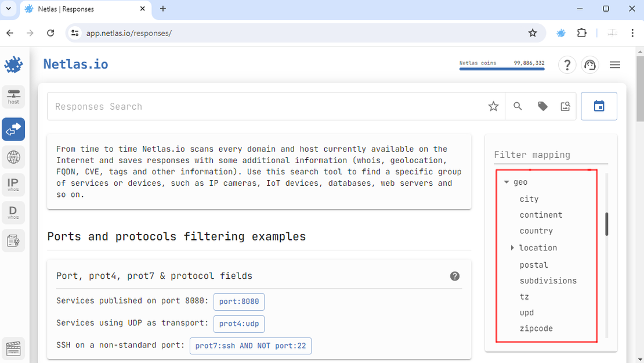This screenshot has height=363, width=644.
Task: Click the tag icon beside the search field
Action: 542,106
